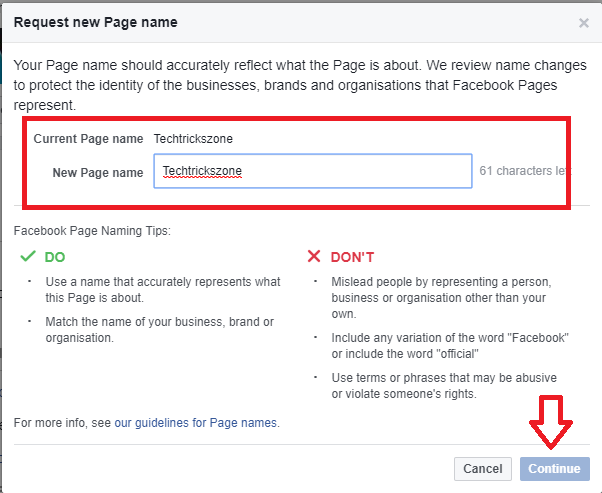Viewport: 602px width, 493px height.
Task: Click the "New Page name" label
Action: [x=98, y=172]
